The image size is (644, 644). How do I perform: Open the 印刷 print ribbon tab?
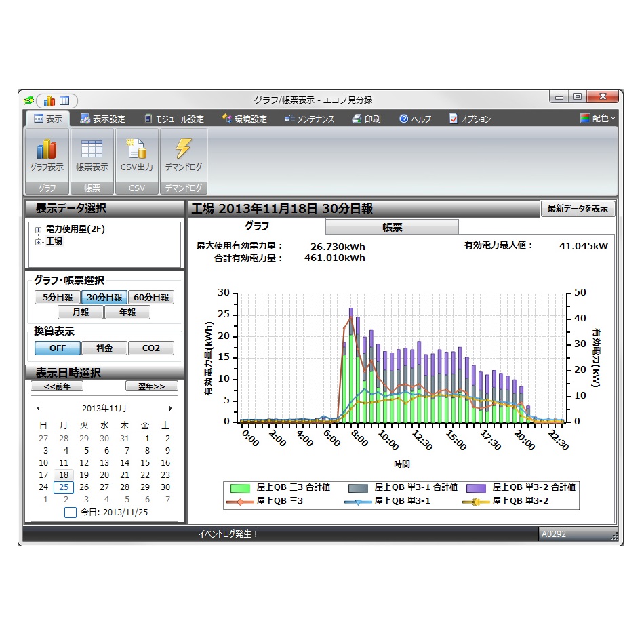coord(366,119)
